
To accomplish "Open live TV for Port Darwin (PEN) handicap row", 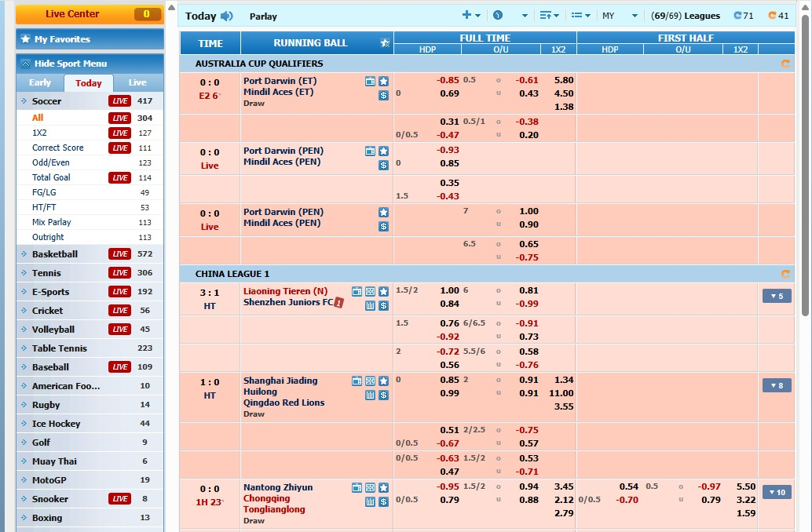I will coord(370,151).
